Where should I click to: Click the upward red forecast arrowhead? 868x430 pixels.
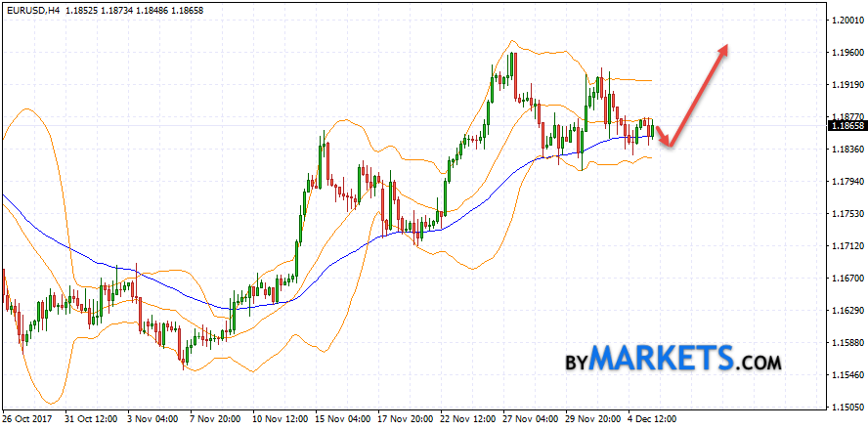(722, 49)
